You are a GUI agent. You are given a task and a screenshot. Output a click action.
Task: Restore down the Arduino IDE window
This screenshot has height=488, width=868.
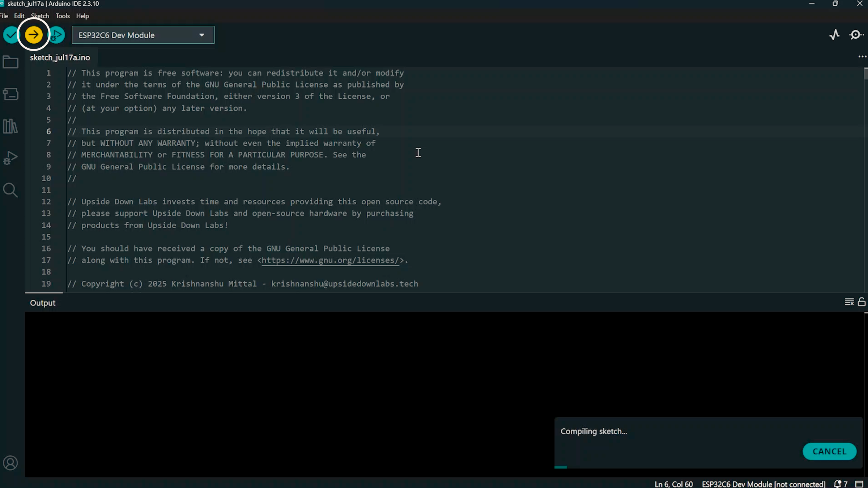click(x=835, y=4)
